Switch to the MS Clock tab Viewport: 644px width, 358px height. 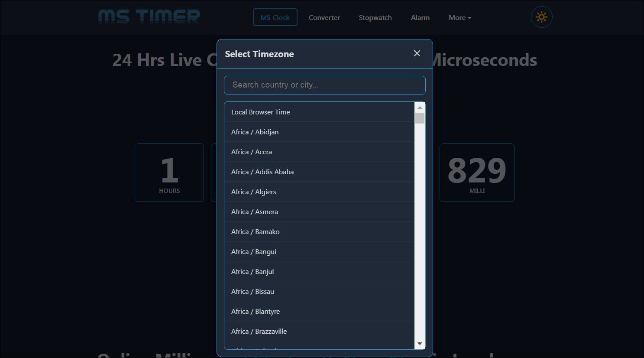click(x=275, y=17)
